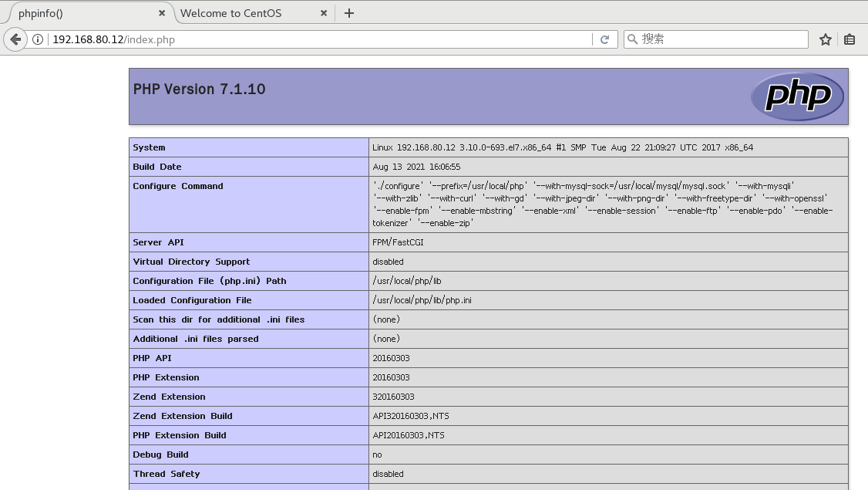Select the /usr/local/php/lib/php.ini value
This screenshot has width=868, height=490.
(x=422, y=300)
